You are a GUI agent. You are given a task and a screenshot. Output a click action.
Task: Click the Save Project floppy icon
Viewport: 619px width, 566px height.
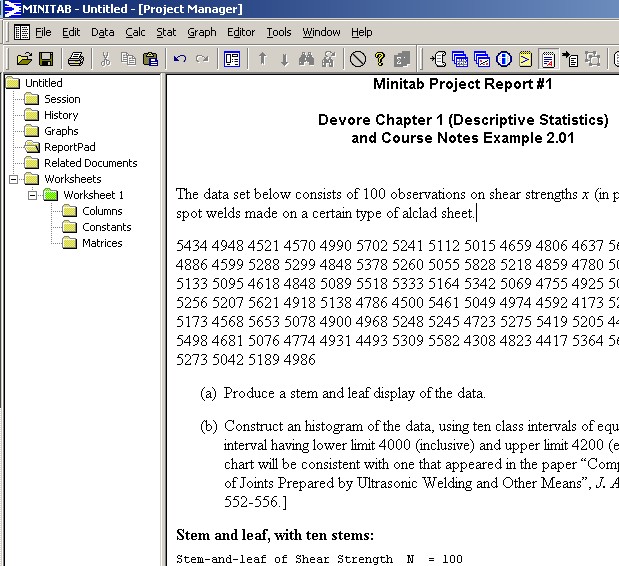point(46,60)
